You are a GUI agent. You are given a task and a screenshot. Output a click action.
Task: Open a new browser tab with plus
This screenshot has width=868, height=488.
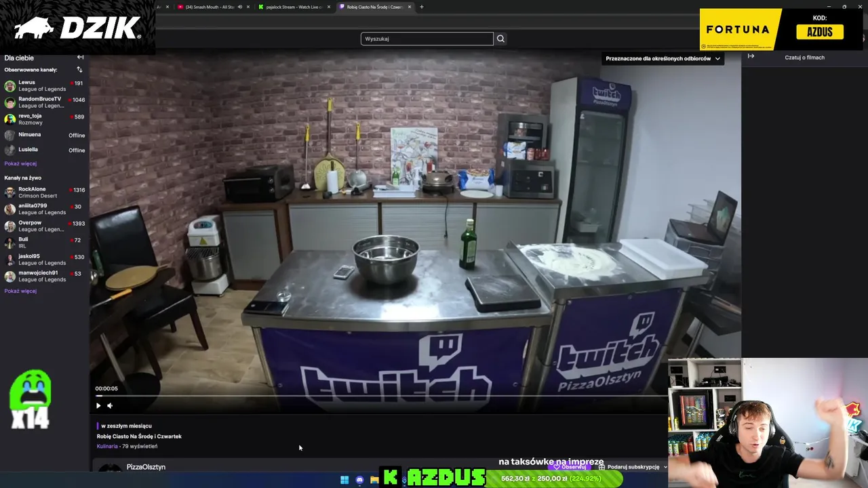(x=421, y=7)
